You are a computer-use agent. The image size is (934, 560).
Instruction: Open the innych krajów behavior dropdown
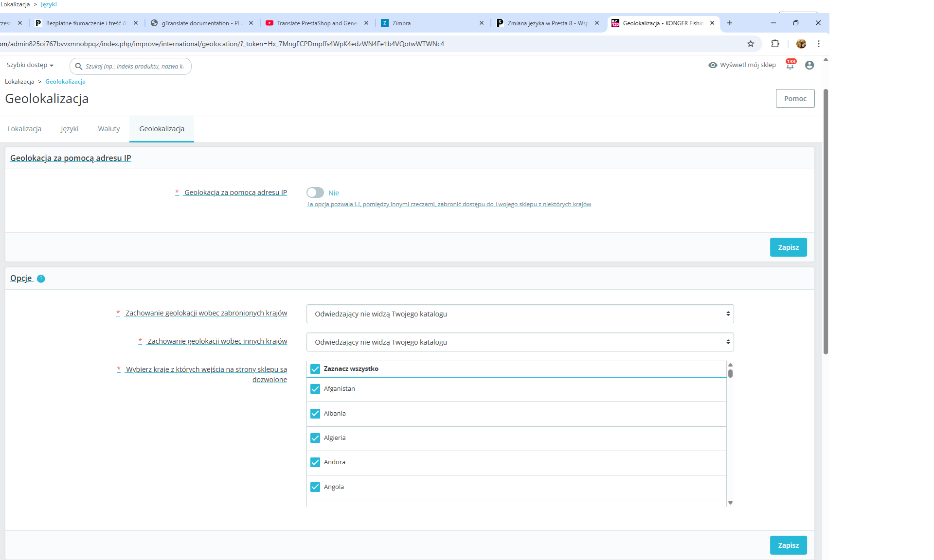(x=520, y=342)
